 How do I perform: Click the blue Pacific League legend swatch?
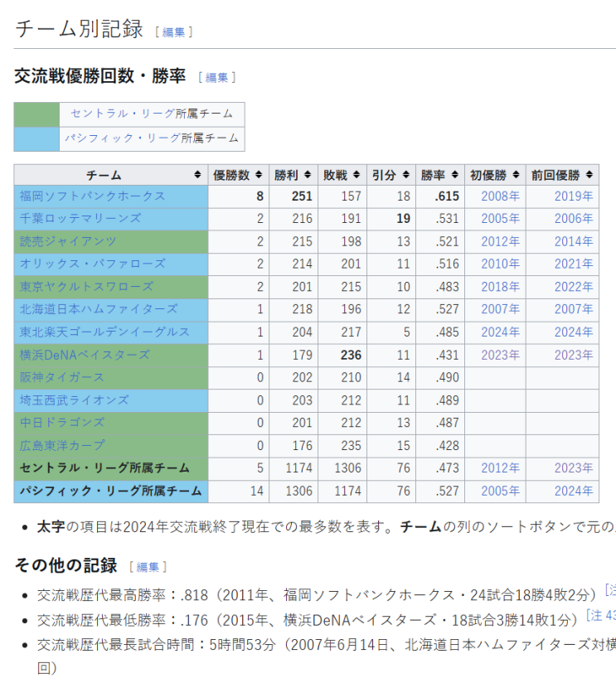point(36,139)
